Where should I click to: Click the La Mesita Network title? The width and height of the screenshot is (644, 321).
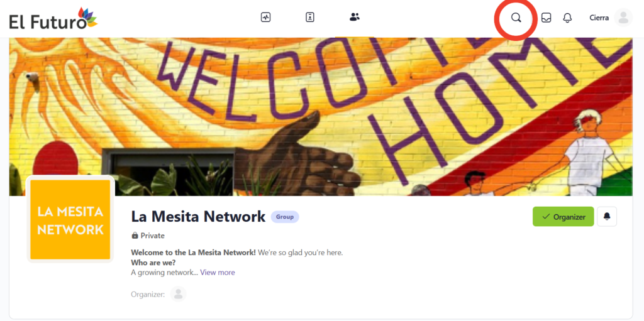[x=198, y=217]
